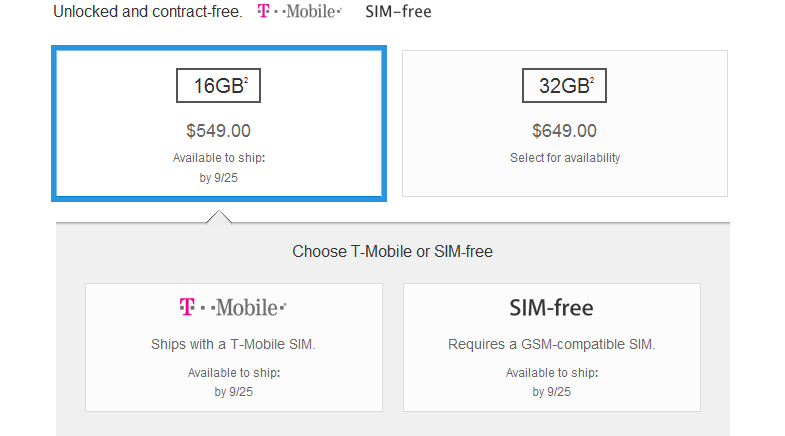The image size is (785, 436).
Task: Click 'Choose T-Mobile or SIM-free' heading
Action: tap(392, 251)
